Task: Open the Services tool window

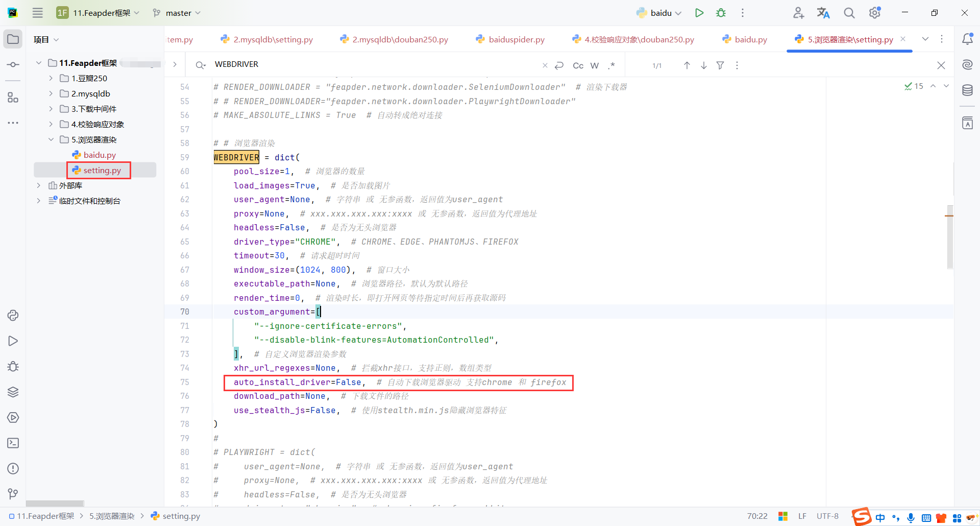Action: [13, 417]
